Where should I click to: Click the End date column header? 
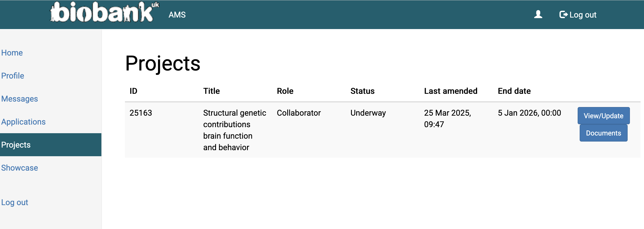pos(514,91)
